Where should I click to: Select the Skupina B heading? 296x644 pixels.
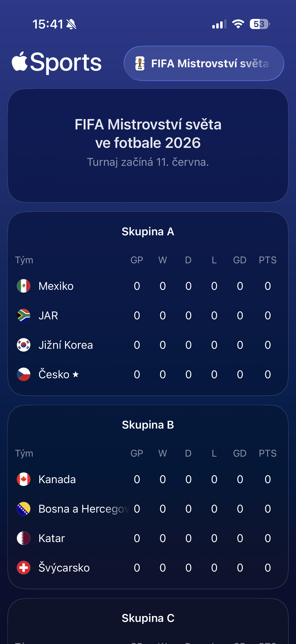coord(148,425)
